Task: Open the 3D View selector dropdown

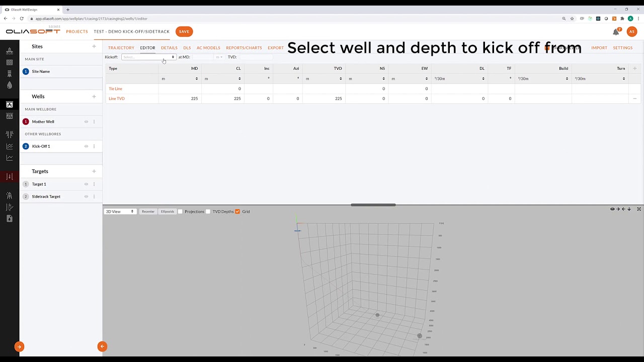Action: click(120, 212)
